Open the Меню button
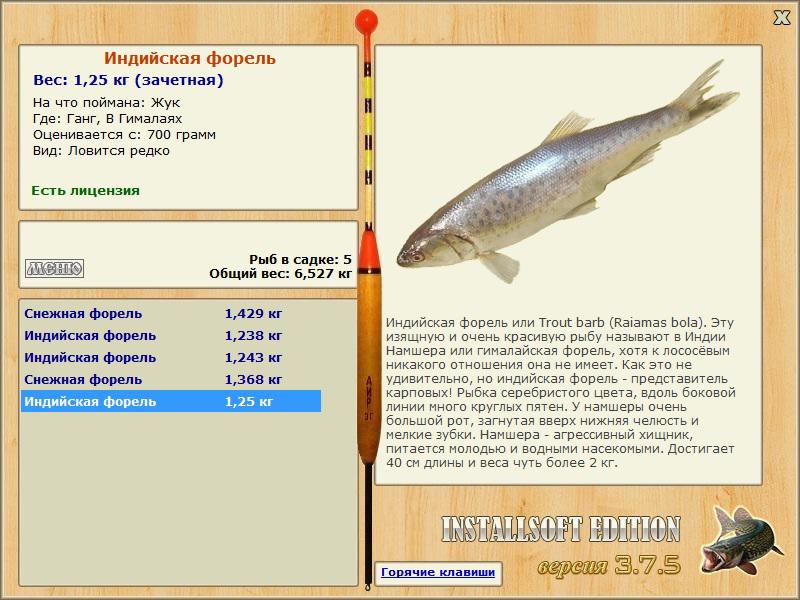The image size is (800, 600). pos(55,268)
